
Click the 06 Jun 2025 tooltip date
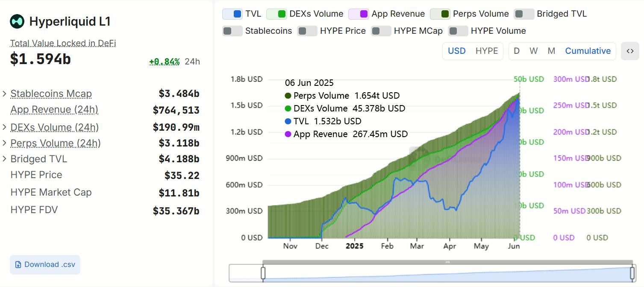(309, 83)
